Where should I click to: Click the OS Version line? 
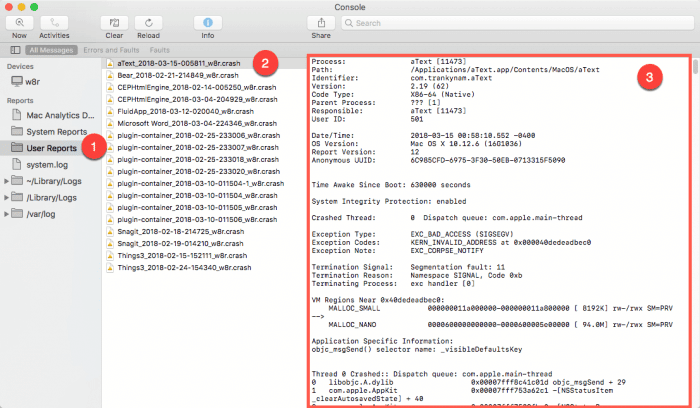[x=417, y=144]
